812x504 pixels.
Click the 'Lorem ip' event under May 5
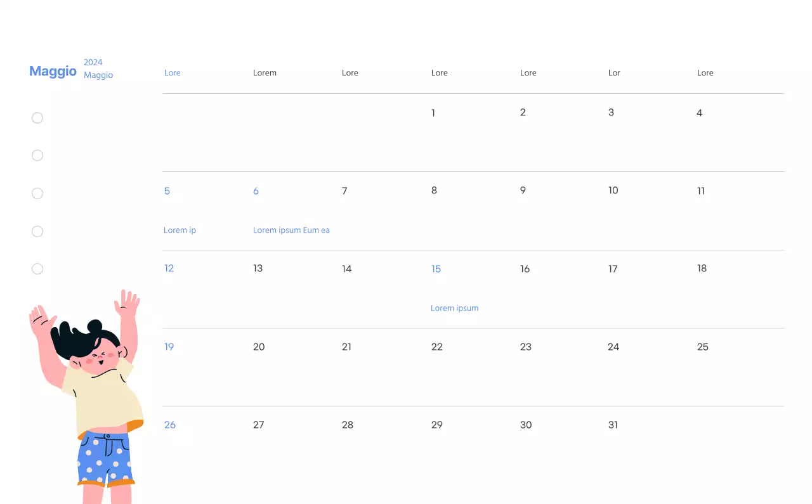click(x=180, y=230)
